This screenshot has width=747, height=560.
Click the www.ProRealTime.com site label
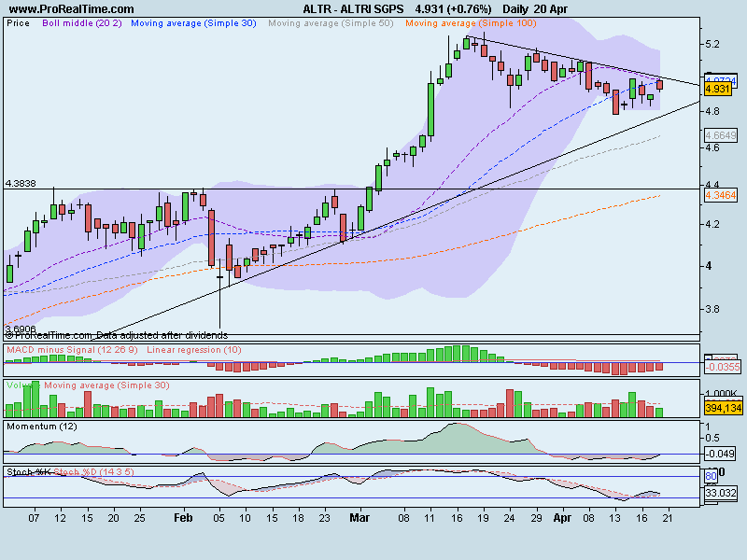[x=72, y=9]
